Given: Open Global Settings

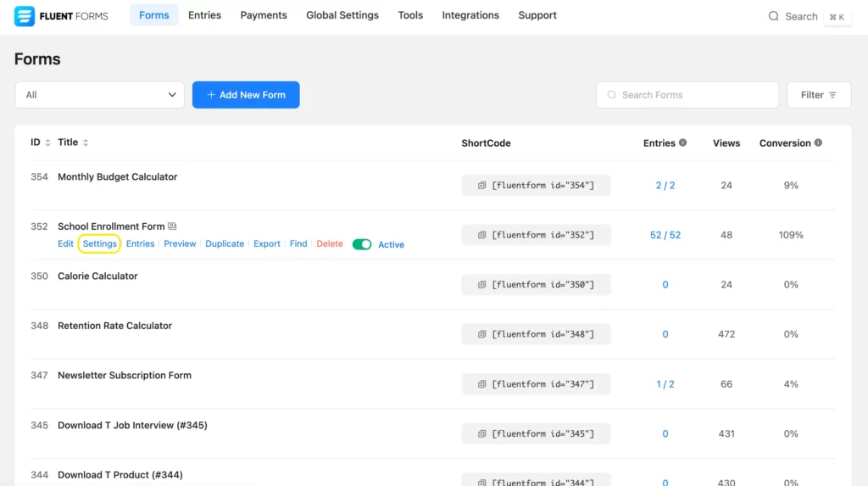Looking at the screenshot, I should tap(342, 15).
